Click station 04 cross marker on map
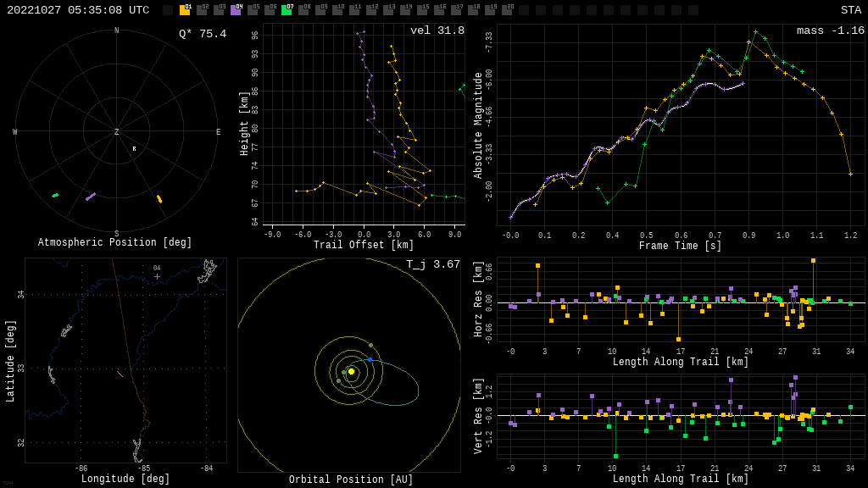The height and width of the screenshot is (488, 868). click(157, 276)
